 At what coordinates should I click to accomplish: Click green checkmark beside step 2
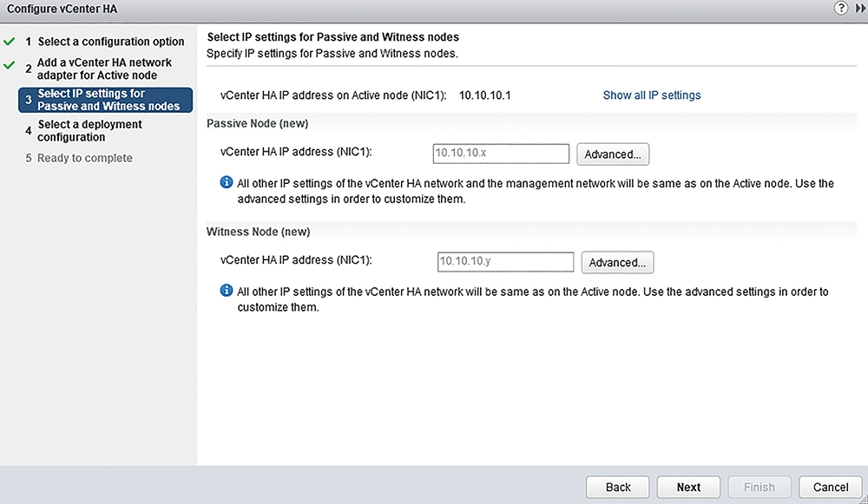tap(10, 65)
